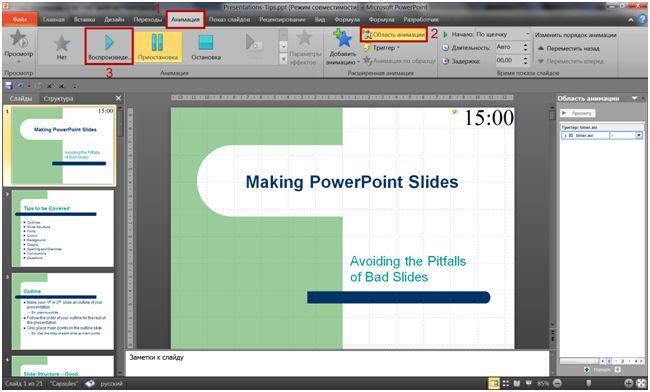Click the Save icon in quick access toolbar
The height and width of the screenshot is (392, 650).
click(8, 86)
